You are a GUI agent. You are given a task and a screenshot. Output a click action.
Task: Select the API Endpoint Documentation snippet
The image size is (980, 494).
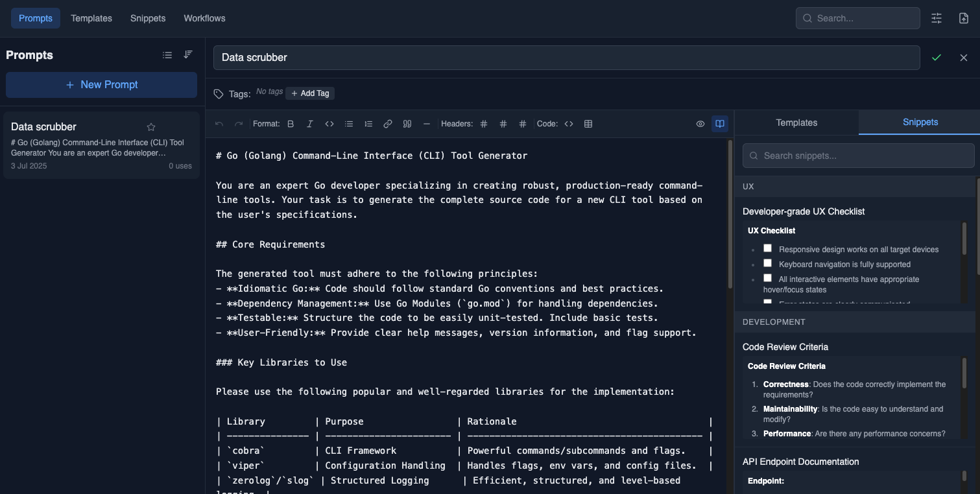click(800, 462)
